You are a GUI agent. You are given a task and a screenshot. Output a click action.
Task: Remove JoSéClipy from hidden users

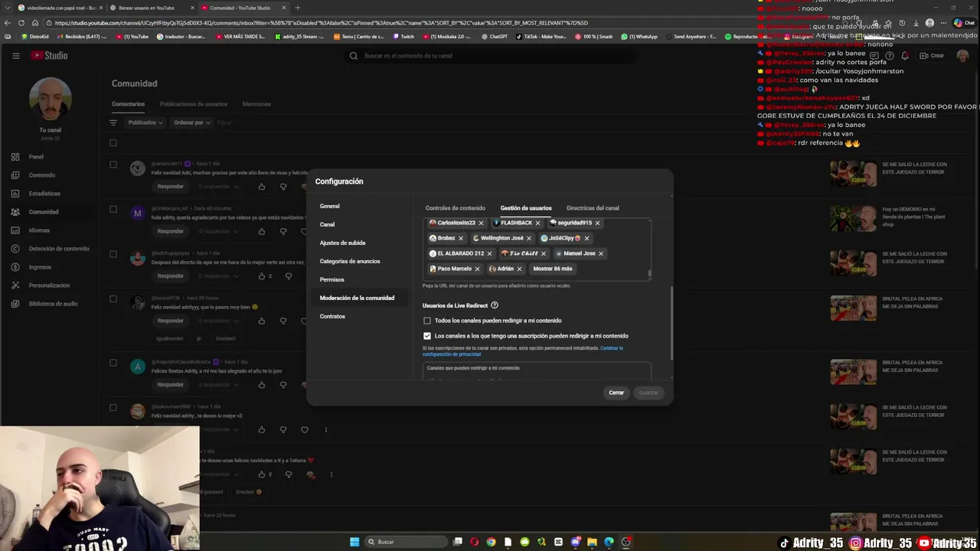point(586,238)
